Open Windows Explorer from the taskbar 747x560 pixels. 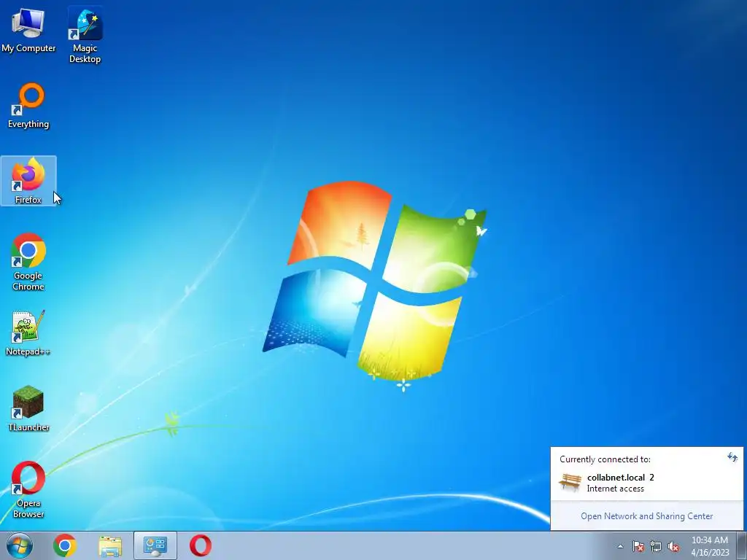point(110,545)
